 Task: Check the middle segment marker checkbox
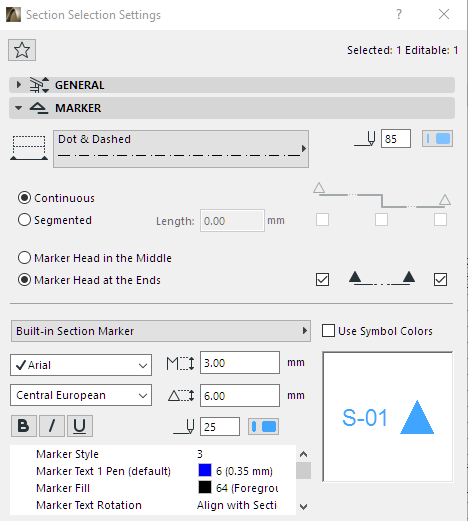click(x=381, y=220)
